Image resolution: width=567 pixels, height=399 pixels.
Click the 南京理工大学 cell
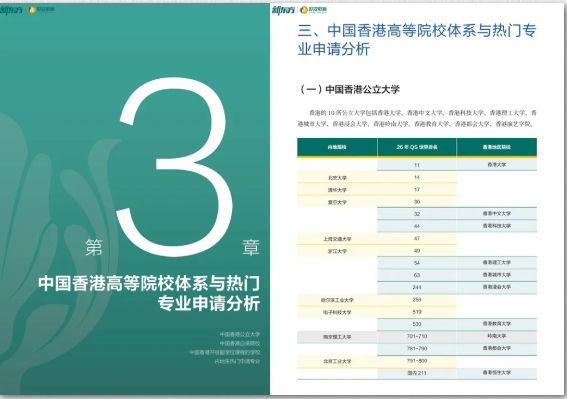(337, 337)
